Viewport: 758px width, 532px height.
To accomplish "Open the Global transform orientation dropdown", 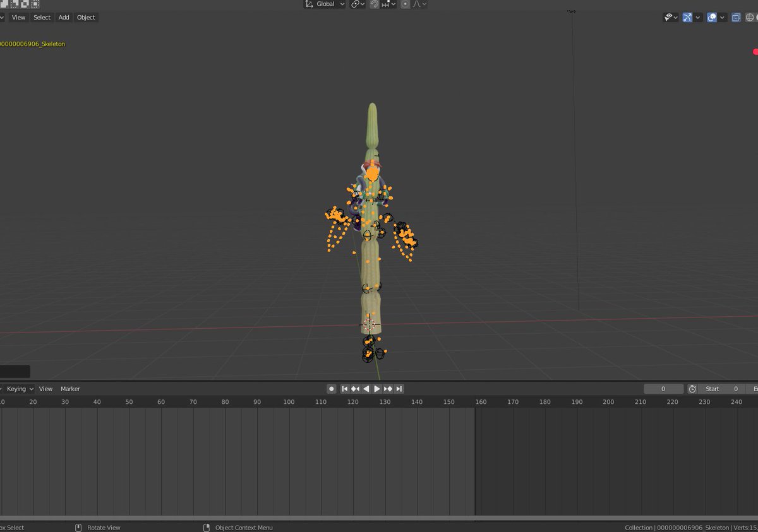I will 325,4.
